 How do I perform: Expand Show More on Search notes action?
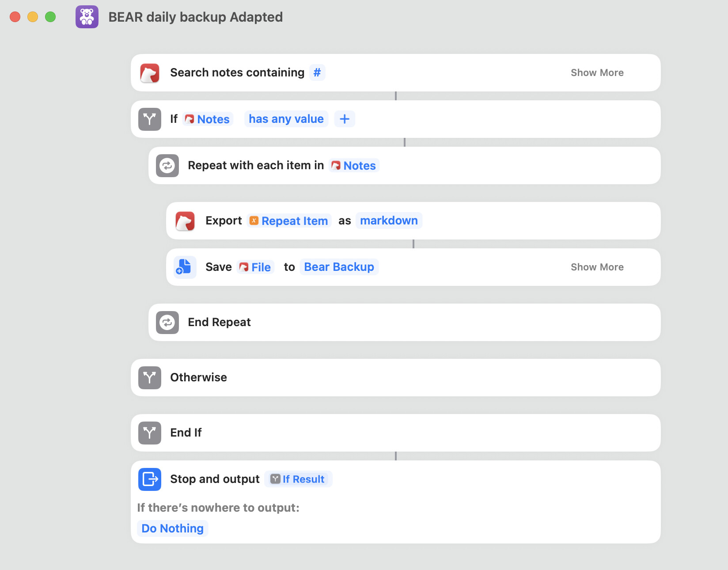[597, 72]
